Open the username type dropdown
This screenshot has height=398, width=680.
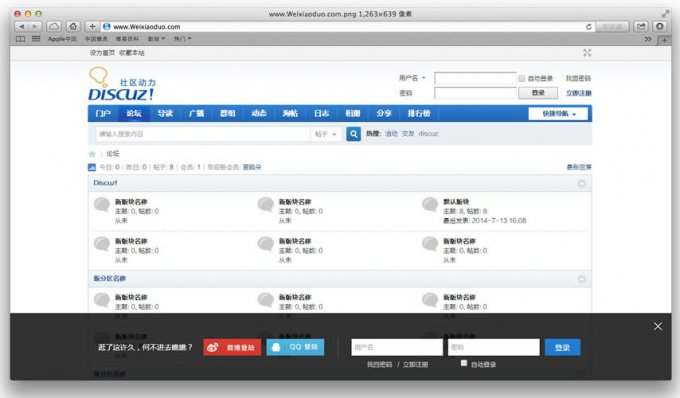point(412,78)
